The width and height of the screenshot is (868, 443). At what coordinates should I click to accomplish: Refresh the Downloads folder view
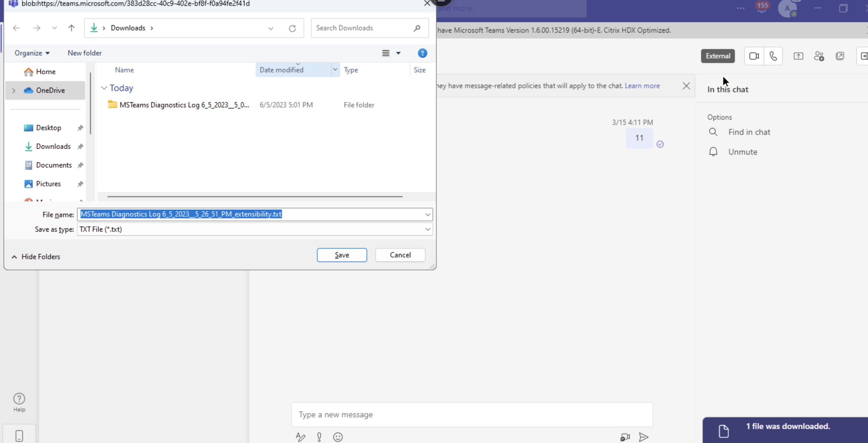292,28
